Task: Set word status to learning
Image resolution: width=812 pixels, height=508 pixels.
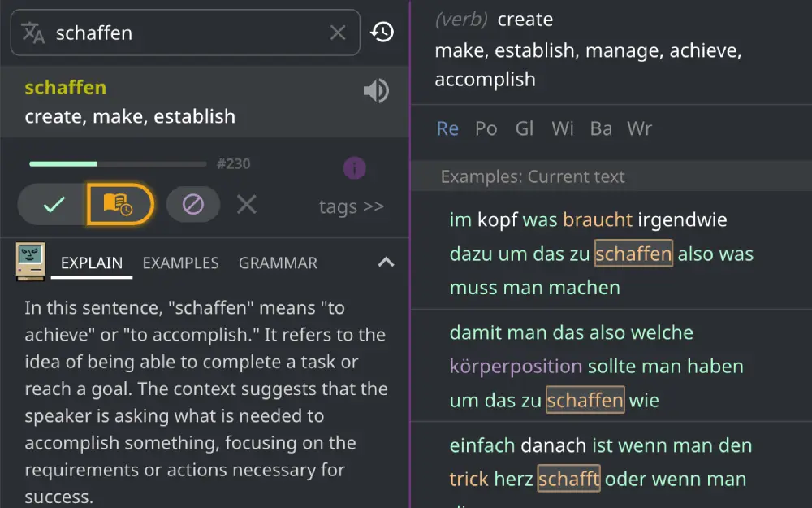Action: click(x=119, y=204)
